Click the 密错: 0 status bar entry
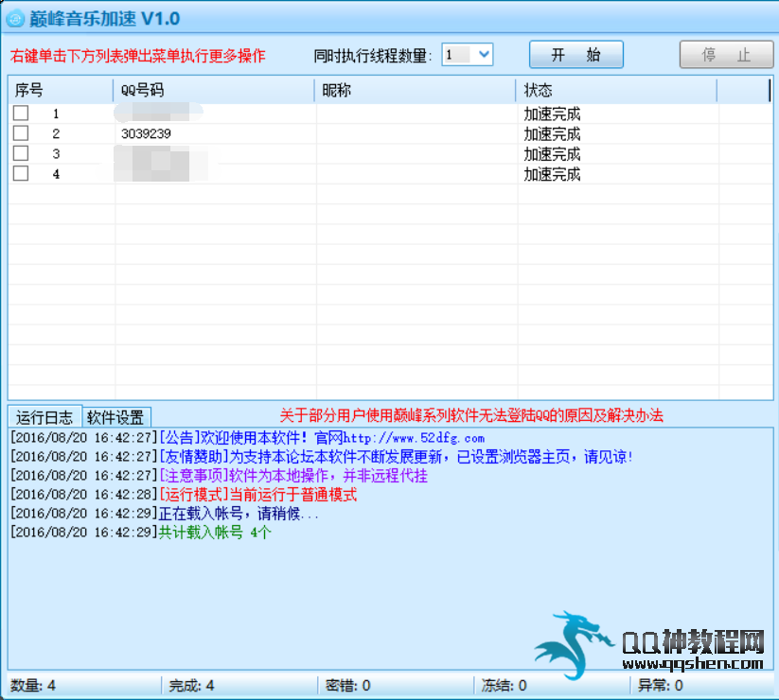This screenshot has height=700, width=779. click(x=347, y=686)
